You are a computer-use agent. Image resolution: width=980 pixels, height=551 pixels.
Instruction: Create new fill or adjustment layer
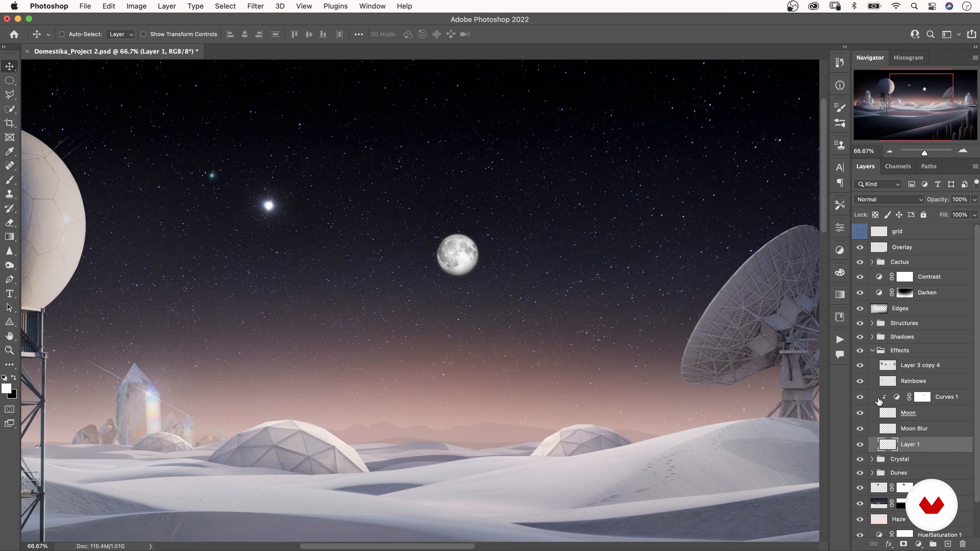click(918, 544)
